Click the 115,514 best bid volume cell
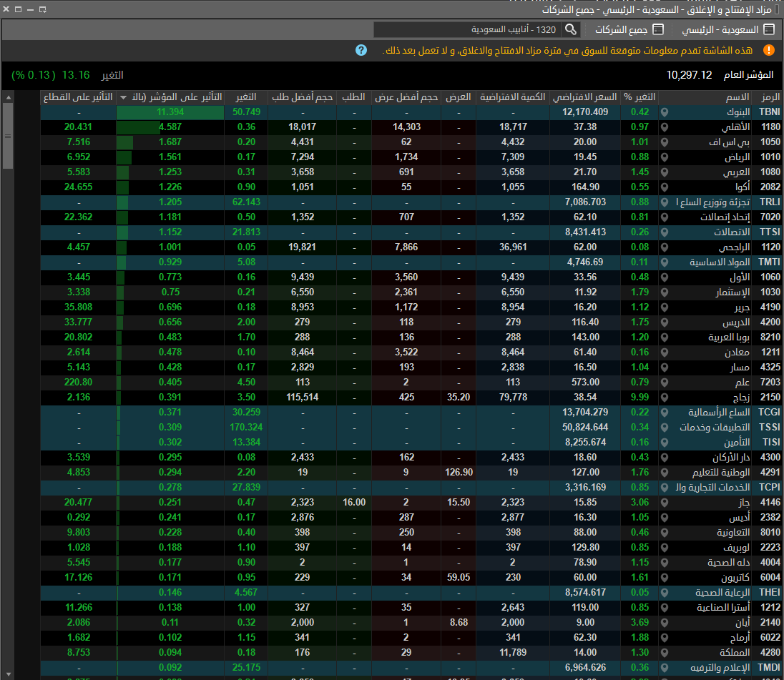Image resolution: width=784 pixels, height=680 pixels. 302,398
